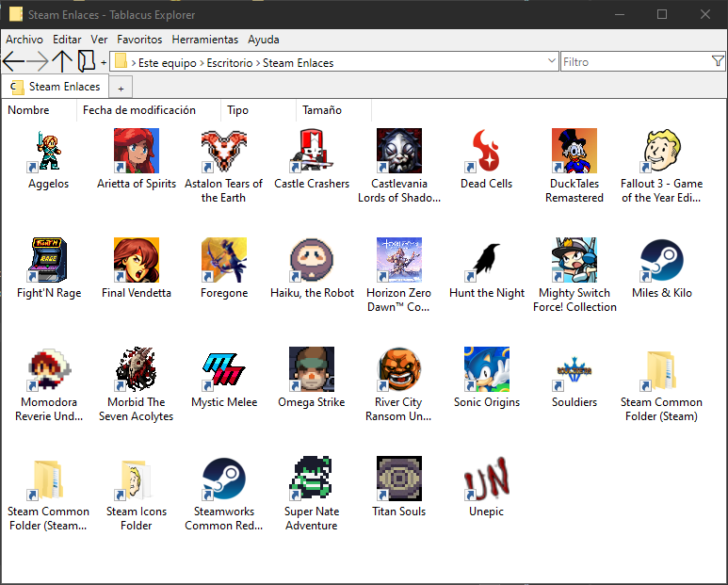Select the Unepic shortcut icon

click(487, 479)
